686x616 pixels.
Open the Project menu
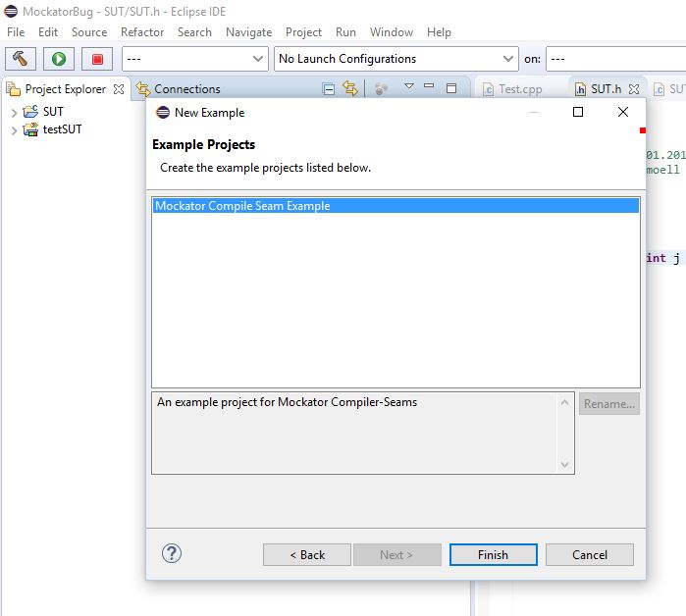[303, 32]
